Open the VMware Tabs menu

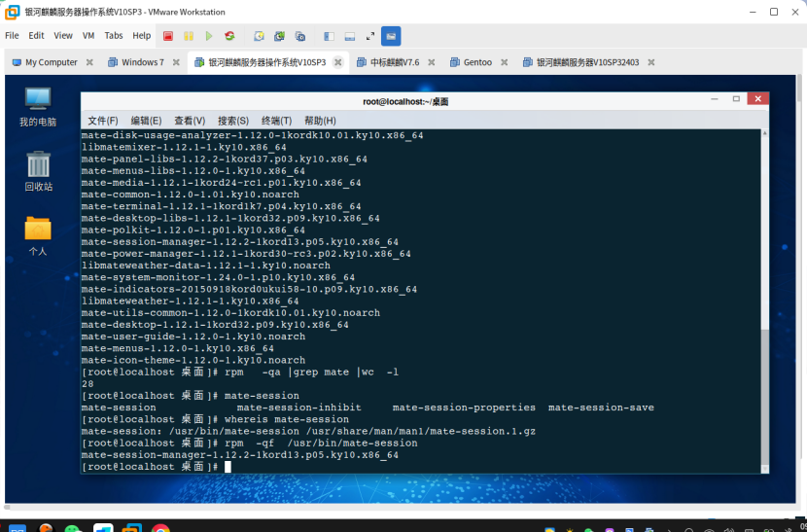tap(113, 36)
